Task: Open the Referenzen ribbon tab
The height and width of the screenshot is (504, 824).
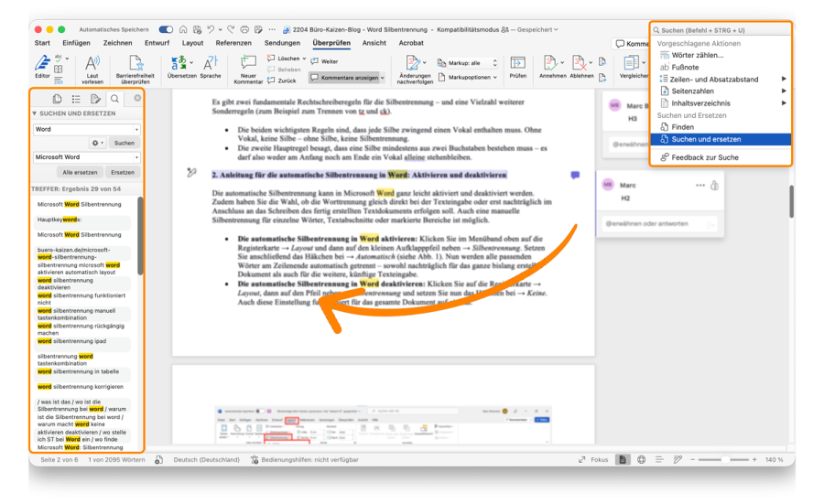Action: (233, 43)
